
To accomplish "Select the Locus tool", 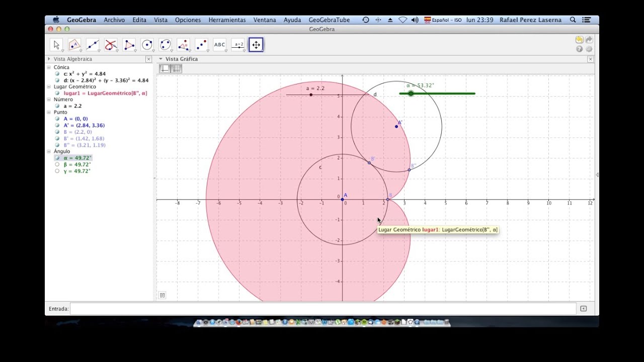I will (x=111, y=45).
